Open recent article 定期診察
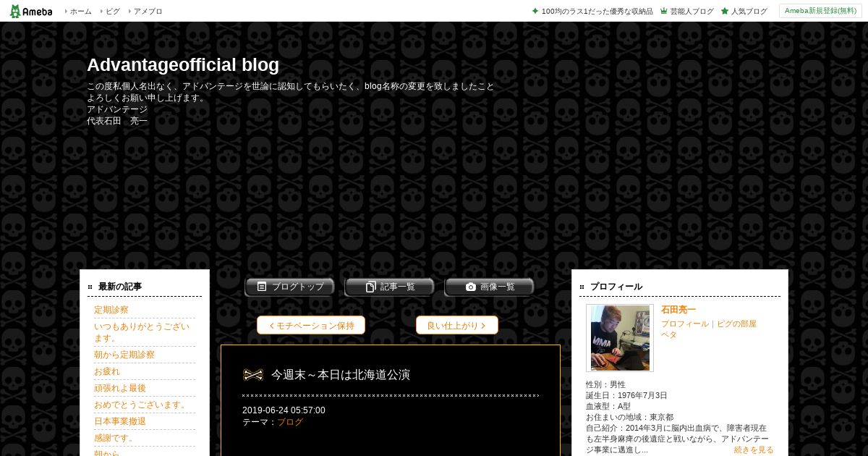The height and width of the screenshot is (456, 868). click(111, 310)
